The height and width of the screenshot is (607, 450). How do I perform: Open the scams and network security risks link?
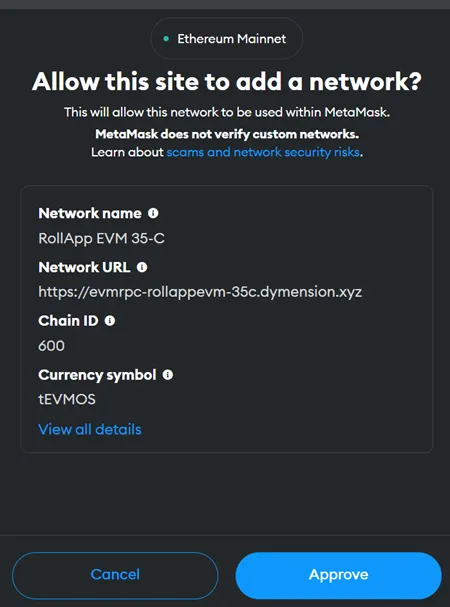[263, 152]
